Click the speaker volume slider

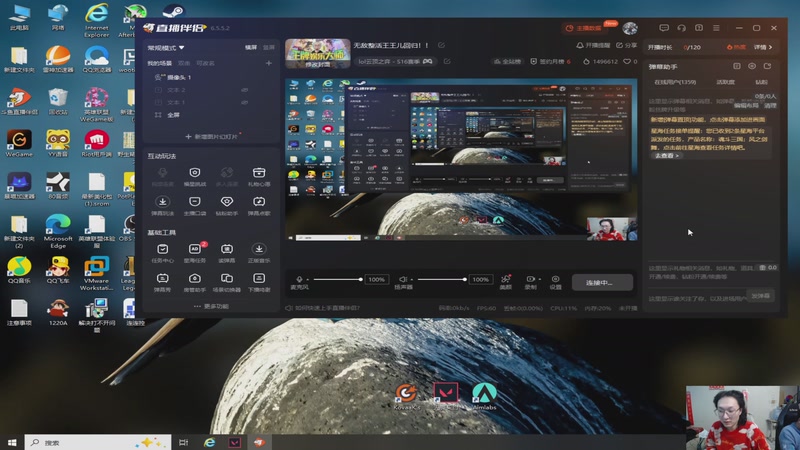coord(442,280)
